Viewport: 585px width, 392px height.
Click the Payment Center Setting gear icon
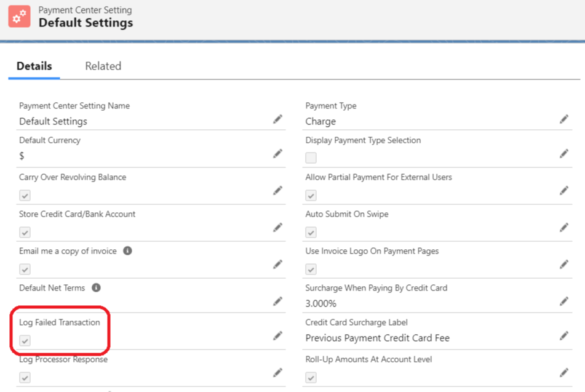pyautogui.click(x=20, y=17)
